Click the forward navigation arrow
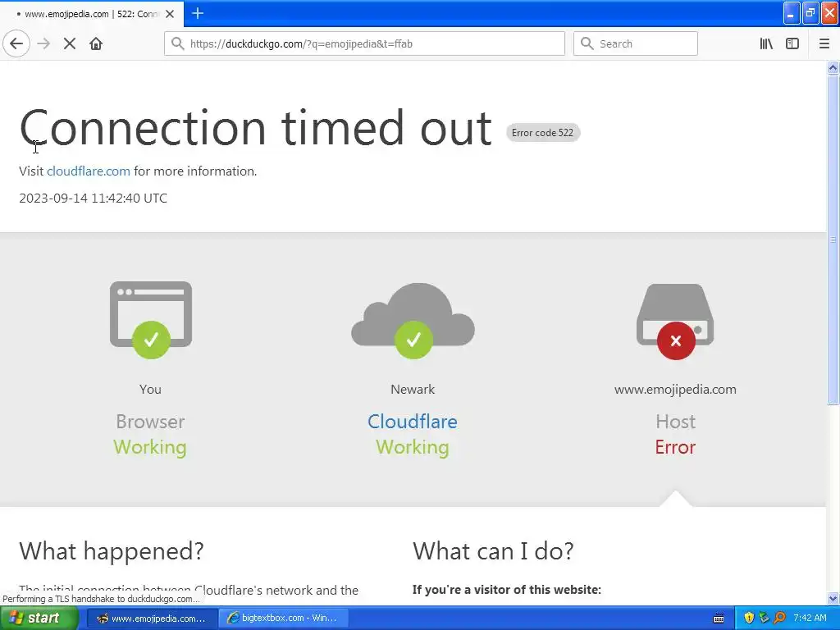 tap(43, 44)
